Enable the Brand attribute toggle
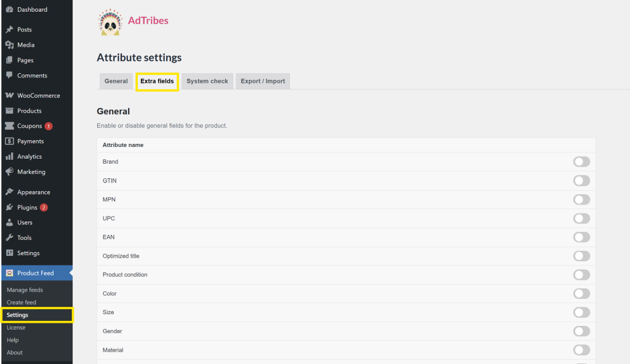This screenshot has height=364, width=630. [x=581, y=162]
